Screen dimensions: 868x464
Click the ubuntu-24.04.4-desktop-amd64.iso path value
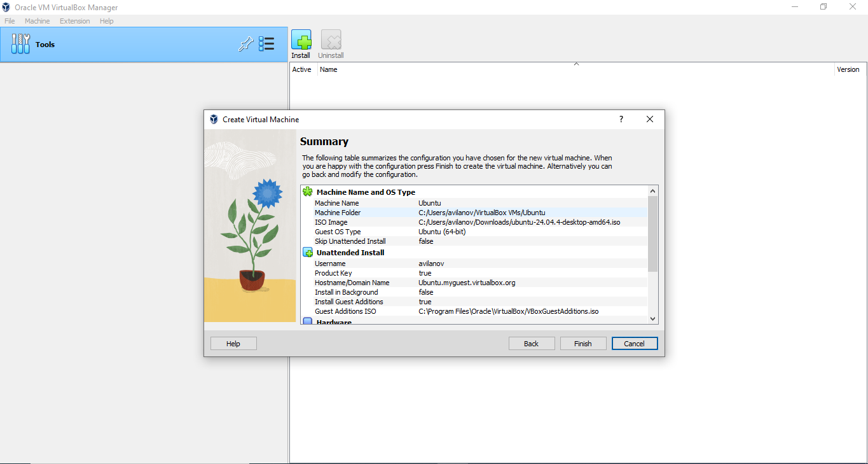tap(519, 222)
